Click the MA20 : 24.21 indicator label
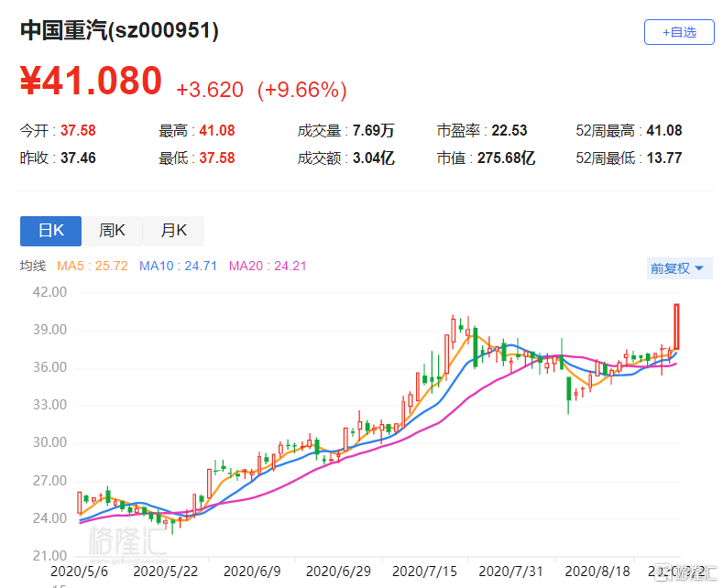This screenshot has height=588, width=723. pyautogui.click(x=268, y=266)
